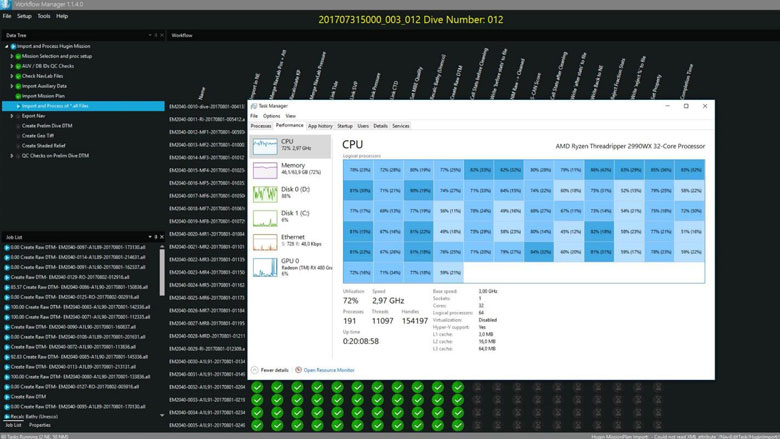Click the green status icon beside Import Auxiliary Data
Screen dimensions: 780x439
(17, 86)
